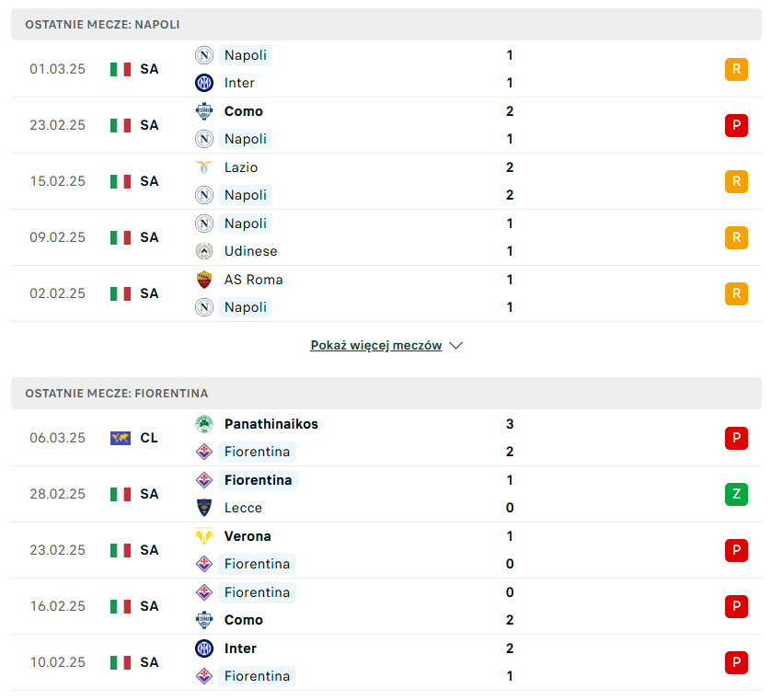Select the Ostatnie mecze: Napoli header

pyautogui.click(x=386, y=25)
